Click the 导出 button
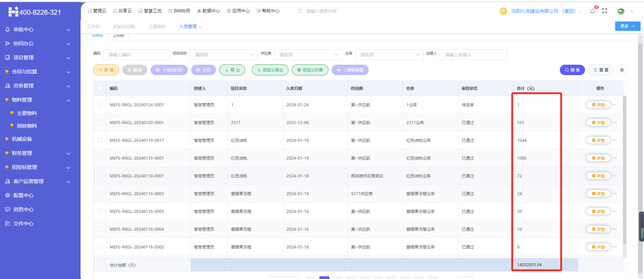Image resolution: width=644 pixels, height=279 pixels. coord(232,70)
